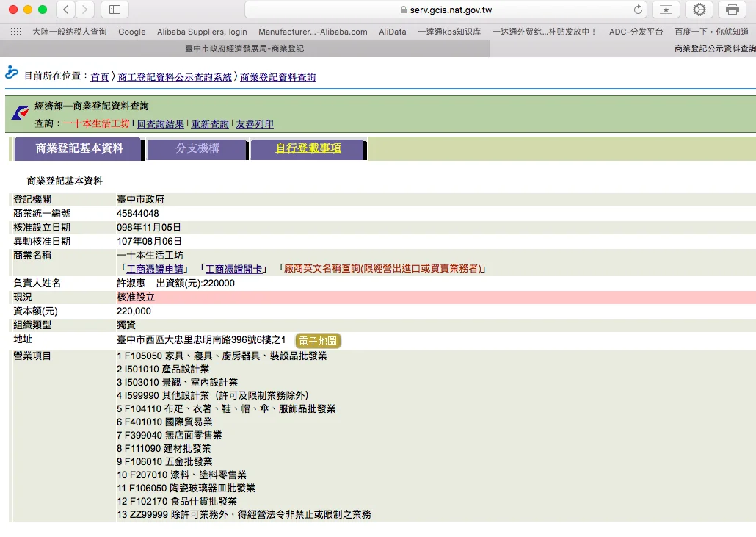Open the bookmark star toolbar button
Viewport: 756px width, 537px height.
[666, 10]
